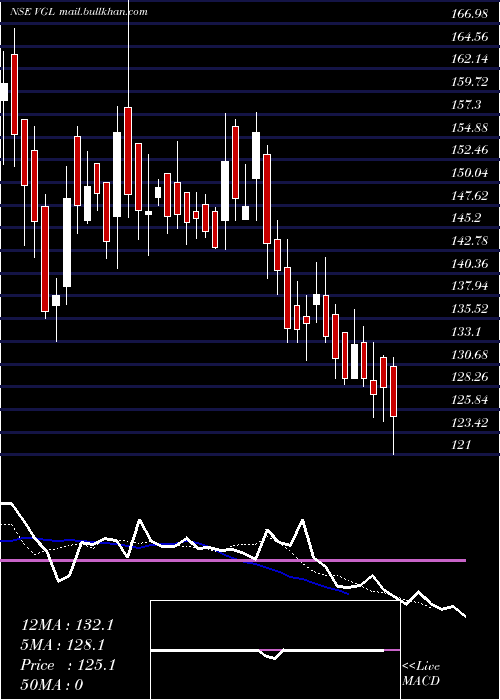Viewport: 500px width, 700px height.
Task: Select the 145.2 price axis label
Action: click(x=467, y=218)
